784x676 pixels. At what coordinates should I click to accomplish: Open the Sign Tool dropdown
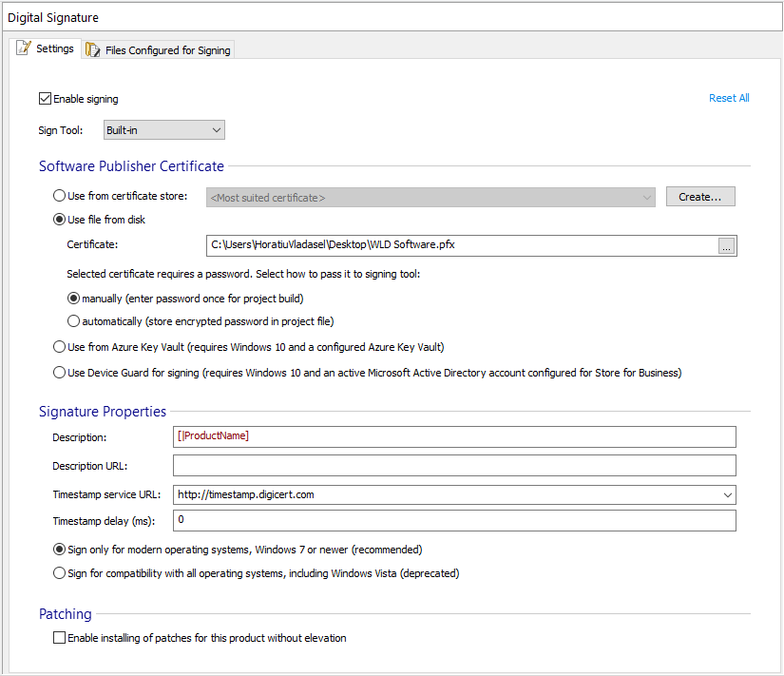click(x=164, y=130)
